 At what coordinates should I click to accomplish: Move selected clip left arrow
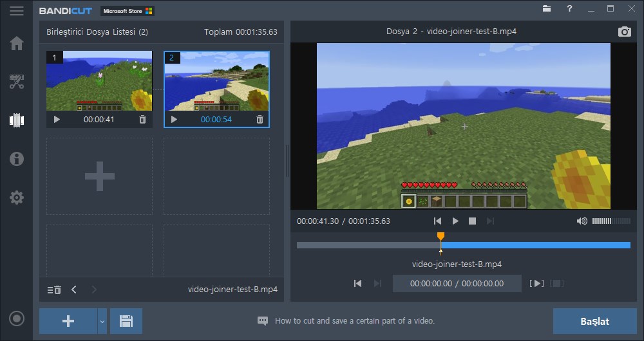pyautogui.click(x=74, y=290)
